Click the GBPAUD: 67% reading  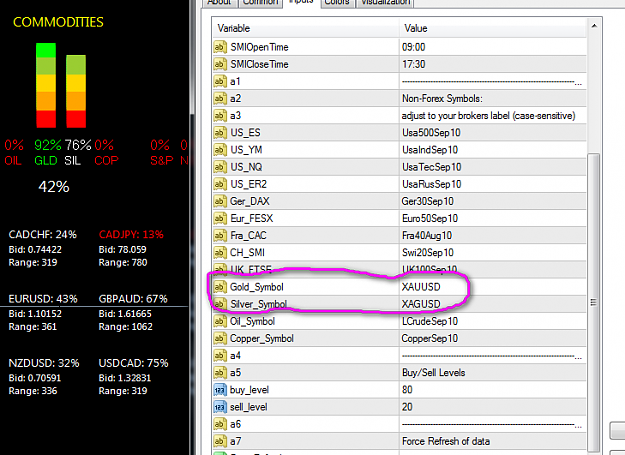coord(133,299)
